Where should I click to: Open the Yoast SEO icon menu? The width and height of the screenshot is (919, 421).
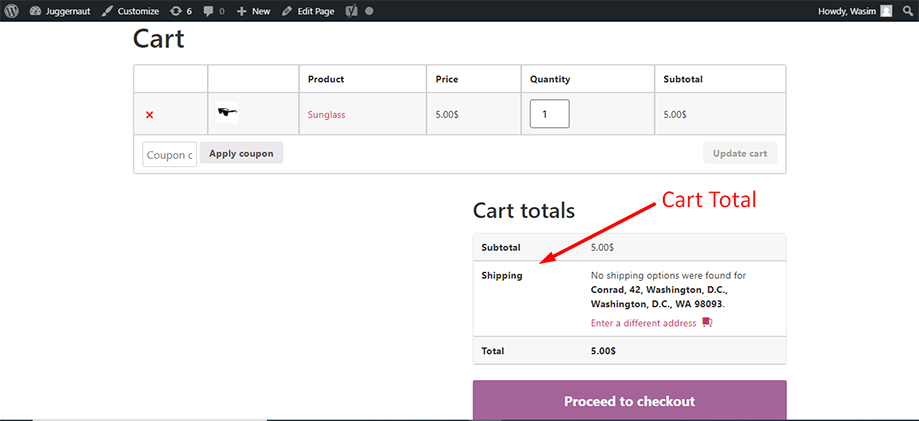click(351, 11)
